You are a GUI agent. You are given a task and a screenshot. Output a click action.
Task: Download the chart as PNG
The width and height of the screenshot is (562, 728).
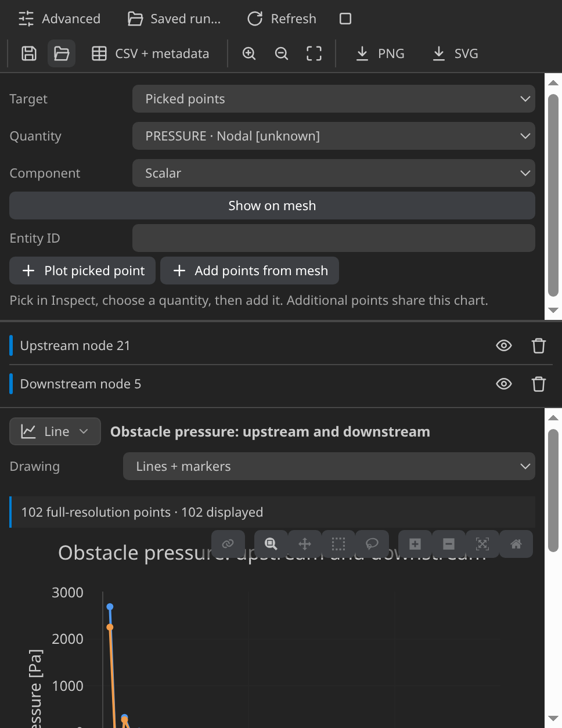click(x=380, y=53)
